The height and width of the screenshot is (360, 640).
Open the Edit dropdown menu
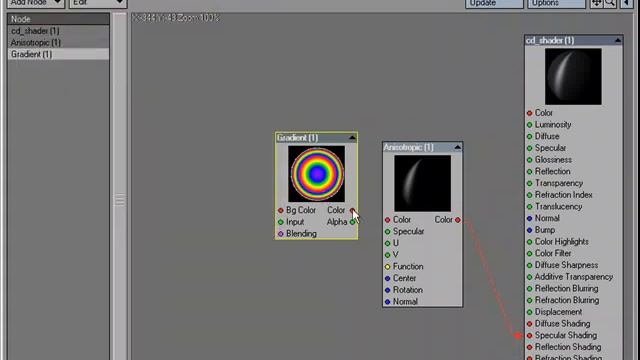(x=98, y=3)
